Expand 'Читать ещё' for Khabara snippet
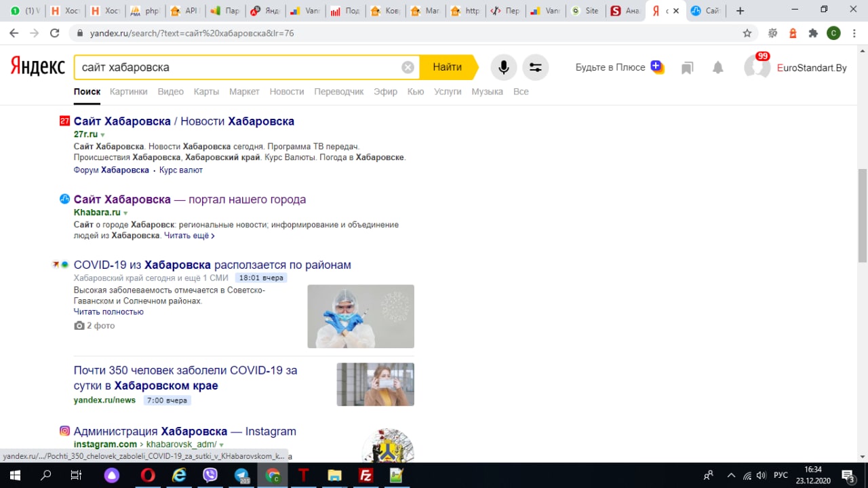This screenshot has height=488, width=868. click(x=189, y=236)
